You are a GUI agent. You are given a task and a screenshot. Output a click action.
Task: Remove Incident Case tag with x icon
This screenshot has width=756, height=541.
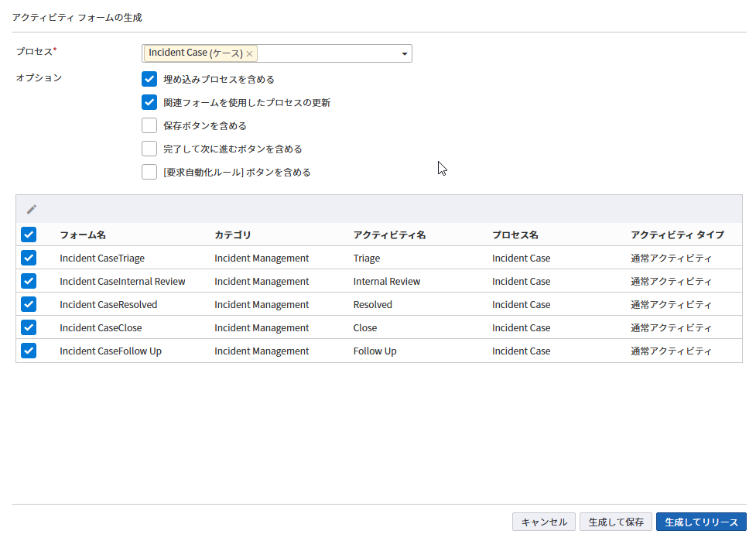249,53
